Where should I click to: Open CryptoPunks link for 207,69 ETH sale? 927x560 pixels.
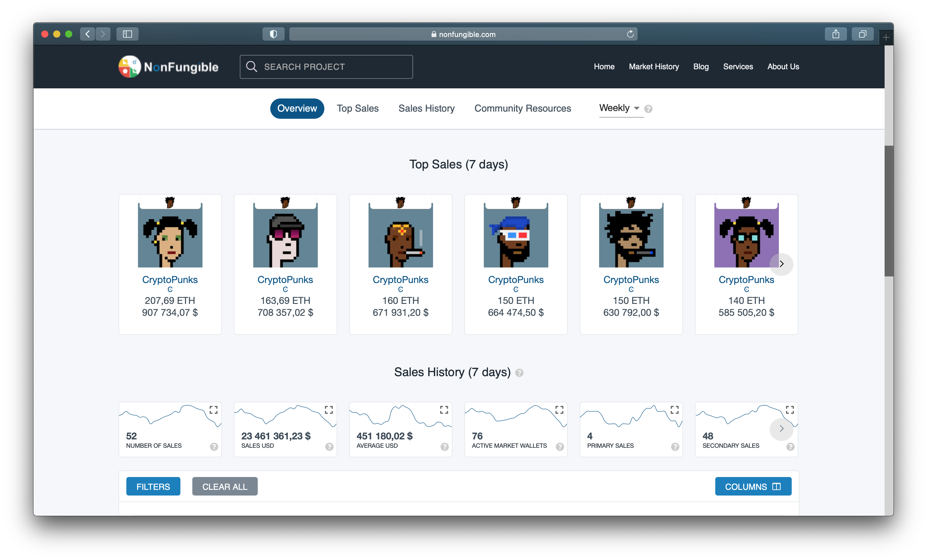(x=170, y=279)
